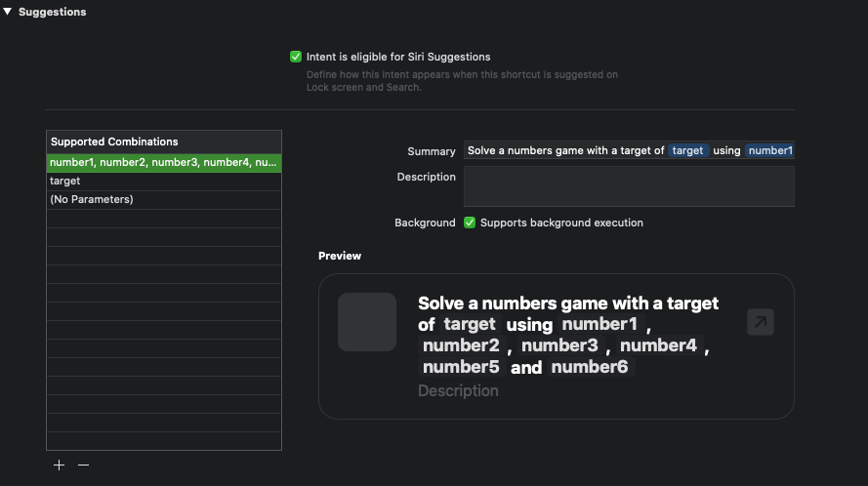Uncheck Intent is eligible for Siri Suggestions
Viewport: 868px width, 486px height.
coord(296,57)
